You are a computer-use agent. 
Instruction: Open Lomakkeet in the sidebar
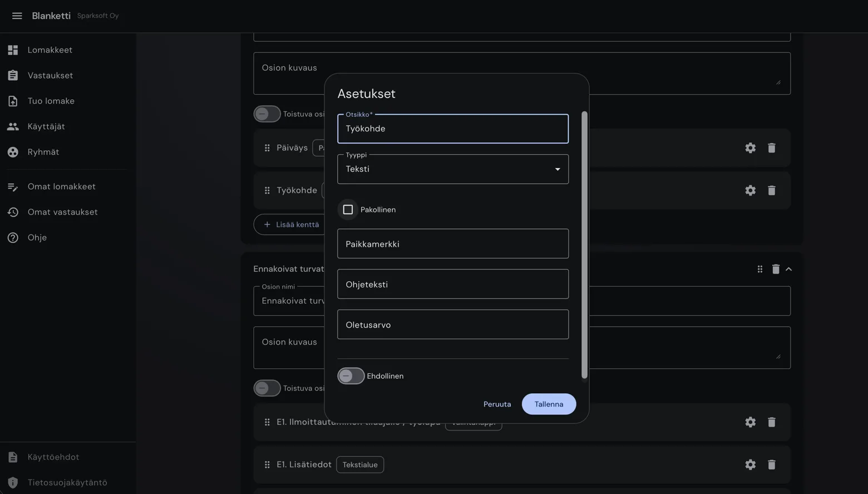(50, 50)
